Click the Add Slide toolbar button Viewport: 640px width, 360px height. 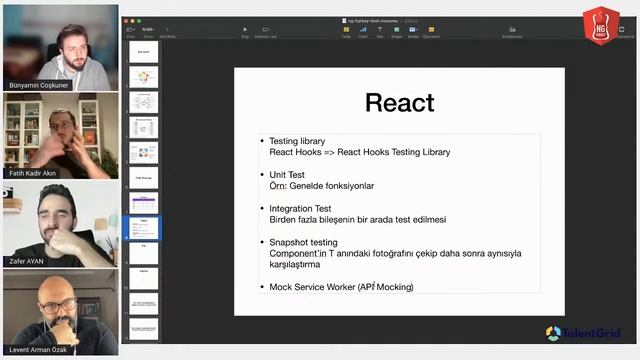(x=167, y=30)
